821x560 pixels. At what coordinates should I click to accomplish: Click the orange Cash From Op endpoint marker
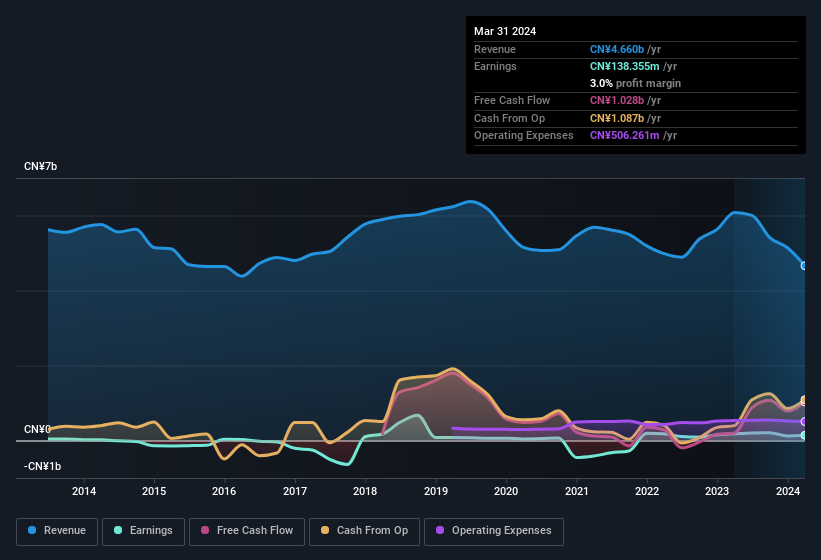[804, 400]
